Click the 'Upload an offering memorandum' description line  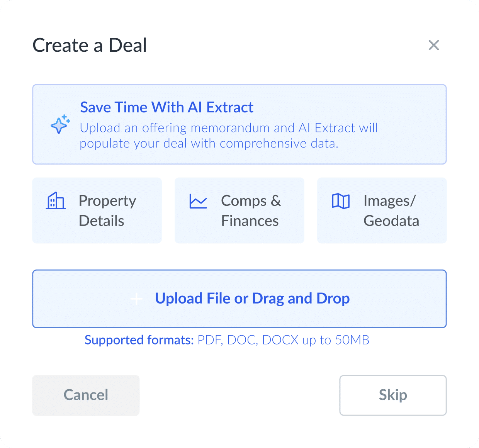(229, 128)
